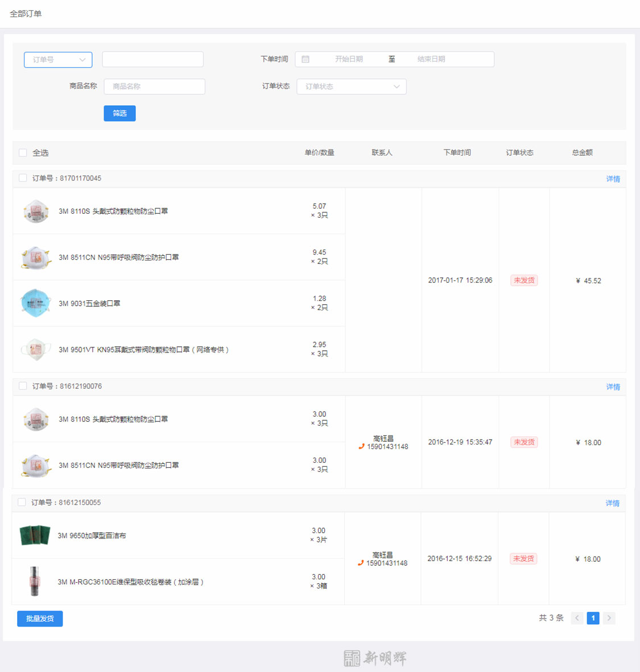Click the 共 3 条 total count text
Image resolution: width=640 pixels, height=672 pixels.
551,618
